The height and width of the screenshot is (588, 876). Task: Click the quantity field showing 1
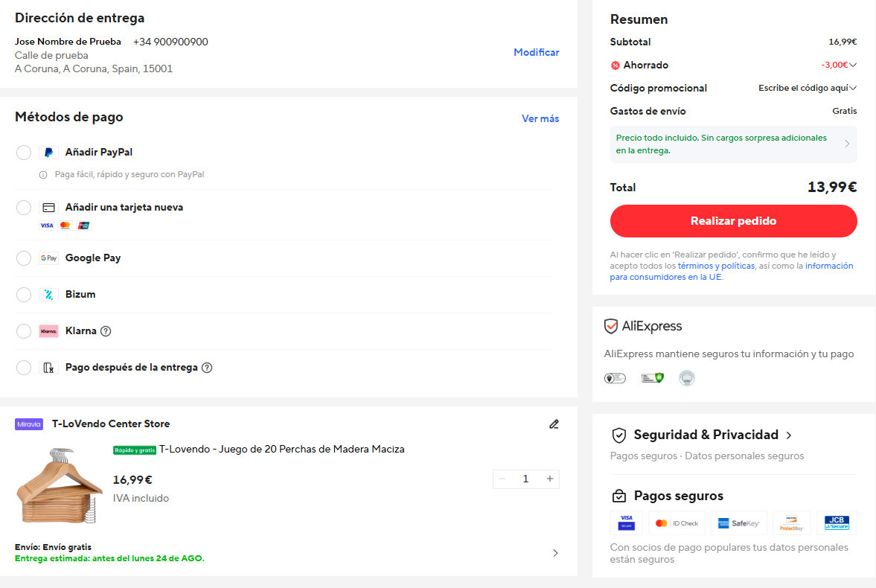coord(525,479)
